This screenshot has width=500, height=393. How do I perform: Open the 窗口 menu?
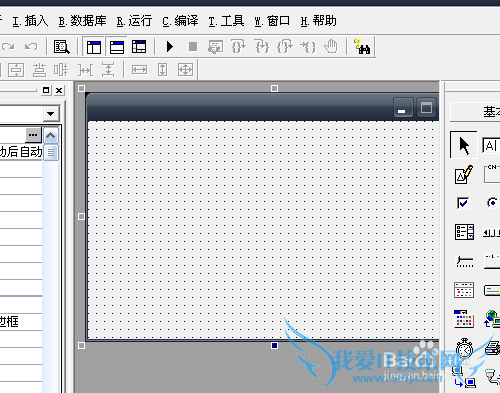(272, 21)
